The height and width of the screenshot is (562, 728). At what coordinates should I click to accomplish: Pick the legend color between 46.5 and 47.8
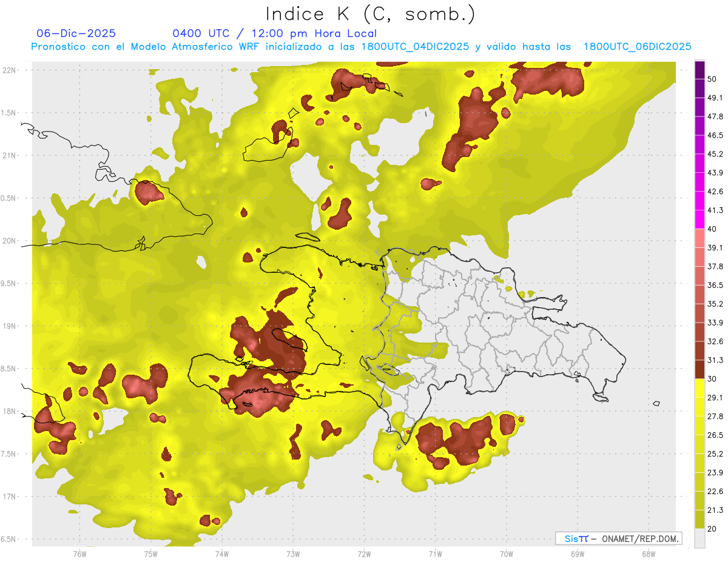[x=700, y=125]
